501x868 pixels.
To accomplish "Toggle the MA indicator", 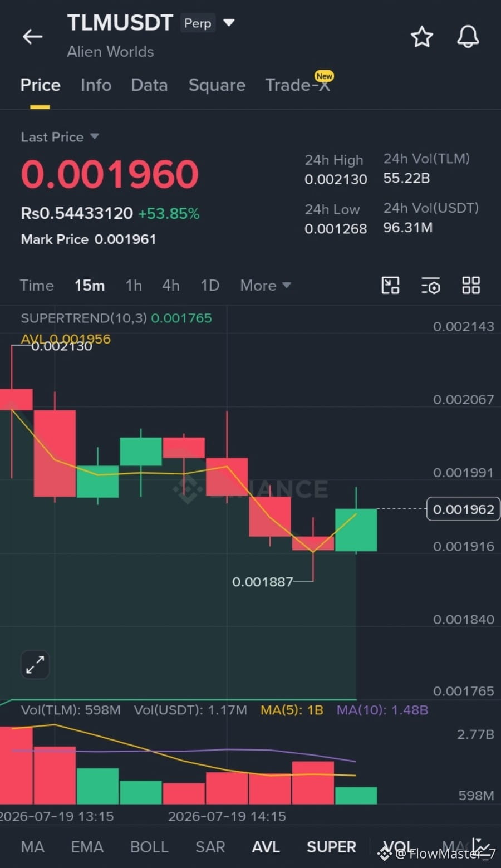I will point(32,847).
